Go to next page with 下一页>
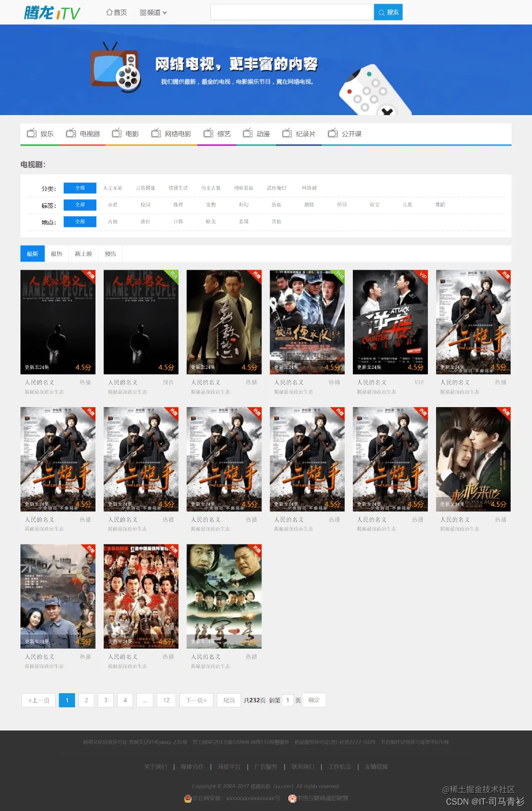Screen dimensions: 532x811 click(x=196, y=700)
